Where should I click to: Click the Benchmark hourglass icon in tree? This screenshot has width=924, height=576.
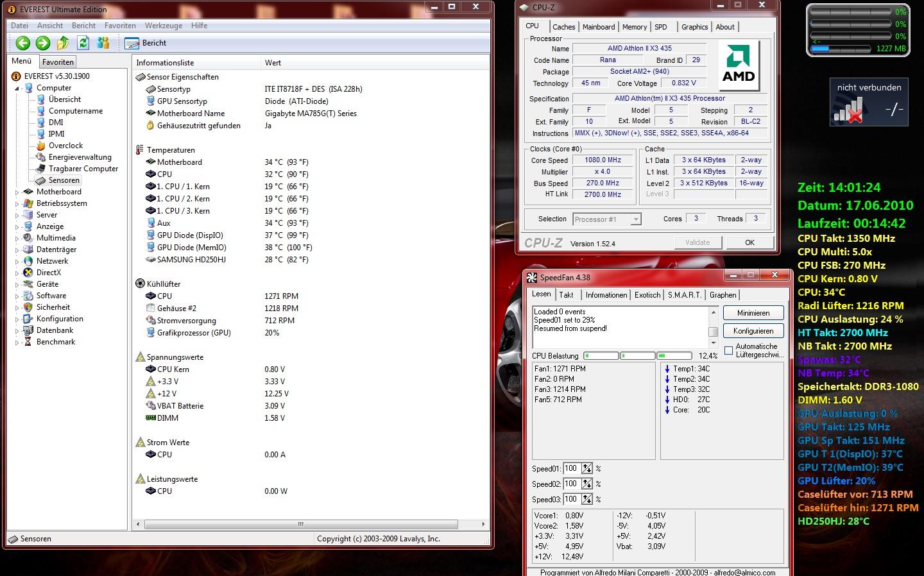[x=28, y=342]
